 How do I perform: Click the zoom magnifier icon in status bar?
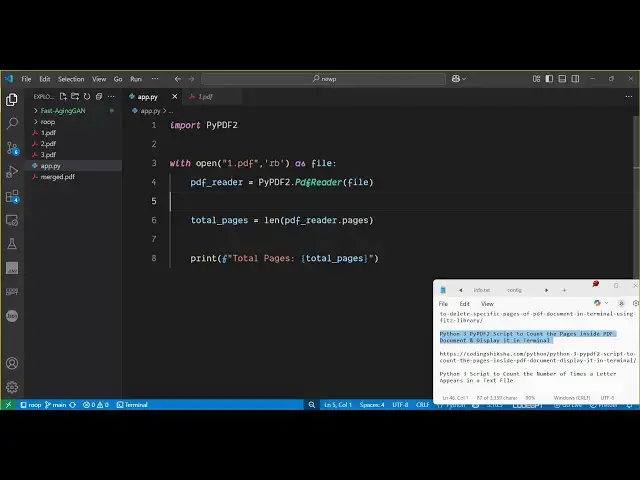(x=312, y=404)
